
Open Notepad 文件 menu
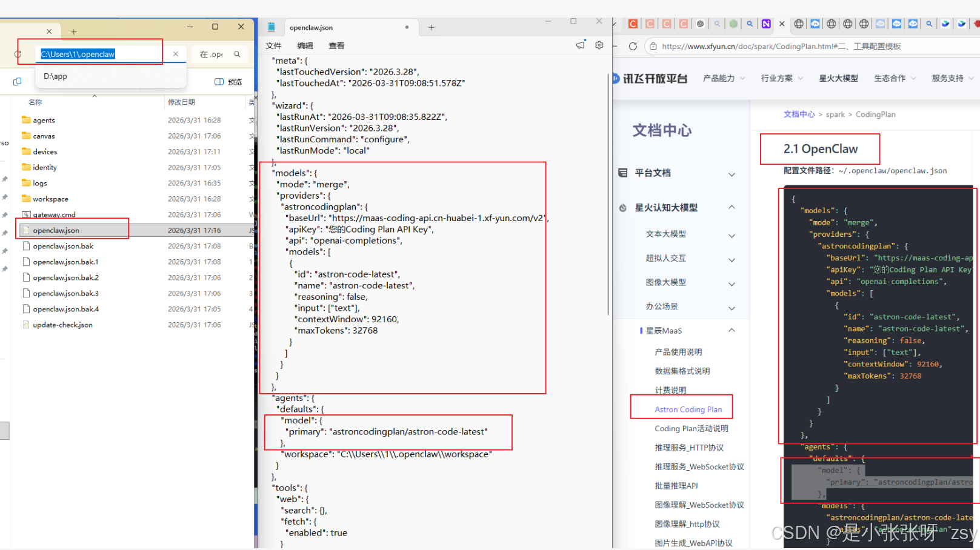tap(273, 45)
